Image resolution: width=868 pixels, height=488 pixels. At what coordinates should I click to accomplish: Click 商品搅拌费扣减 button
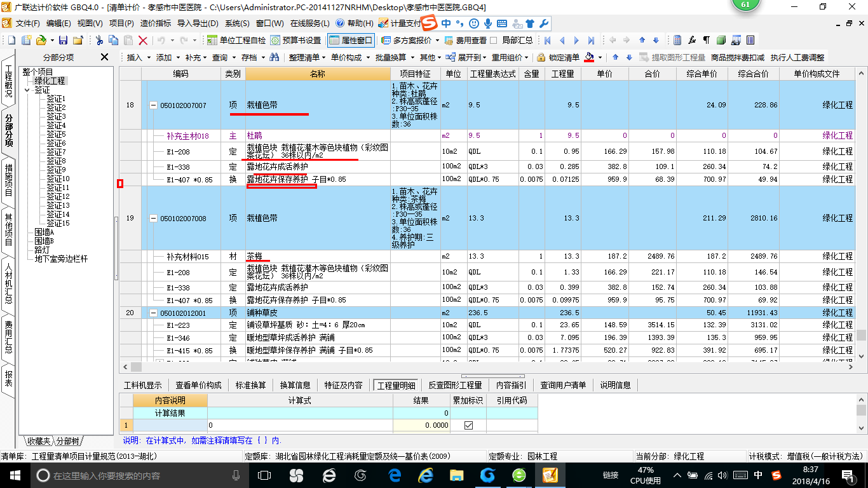(x=737, y=57)
